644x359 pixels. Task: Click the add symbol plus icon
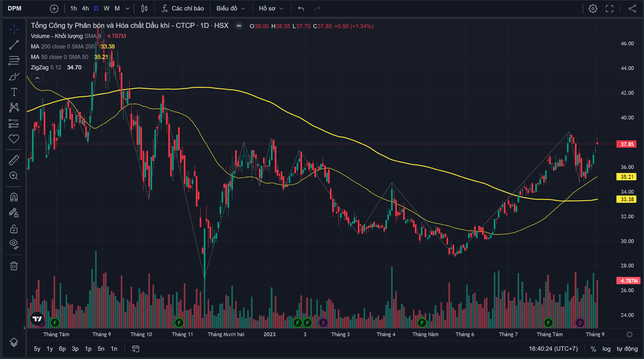[x=54, y=9]
